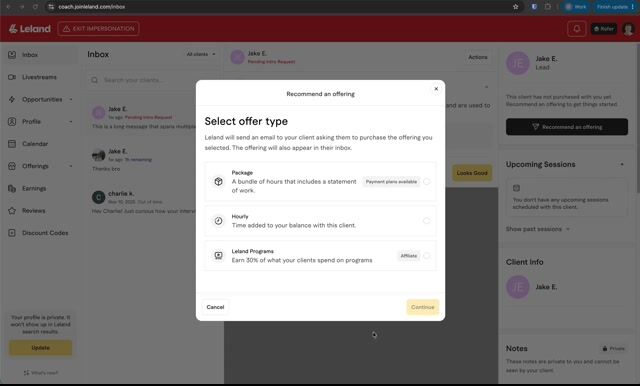
Task: Expand the Opportunities sidebar menu
Action: [40, 99]
